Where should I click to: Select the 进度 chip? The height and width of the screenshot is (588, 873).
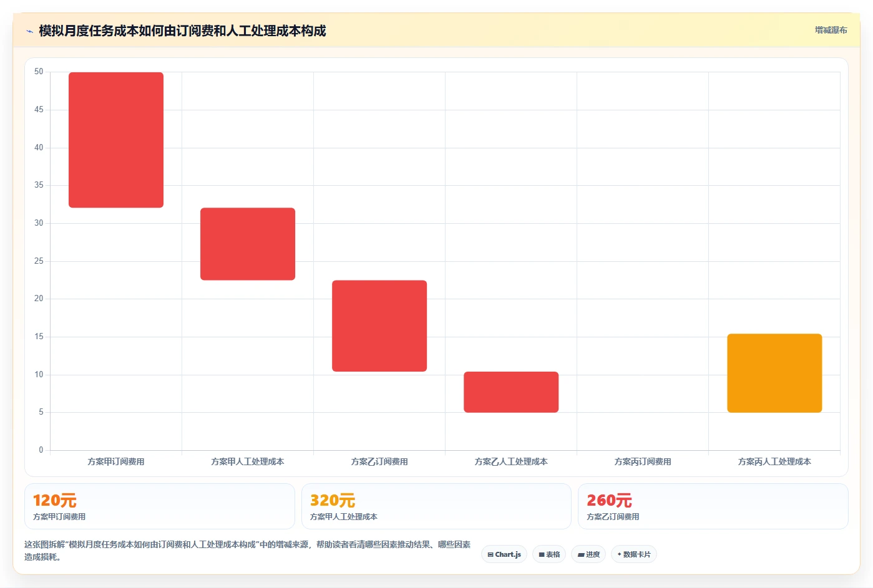pos(588,554)
